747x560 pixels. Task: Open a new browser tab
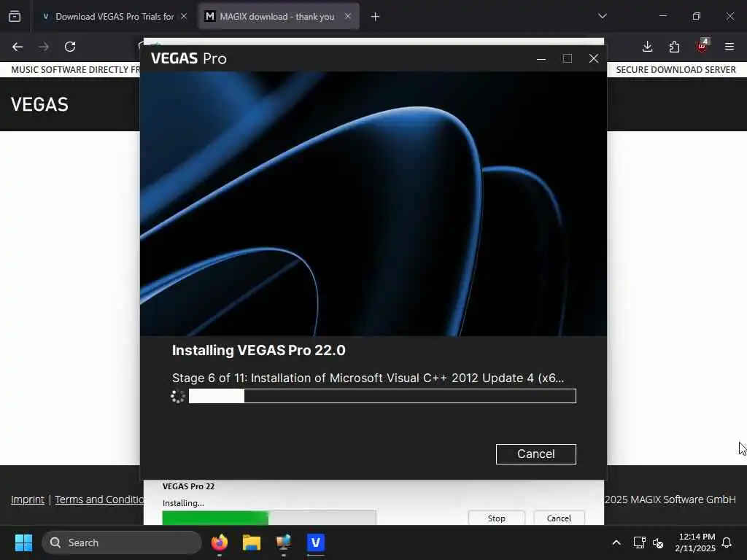click(375, 17)
